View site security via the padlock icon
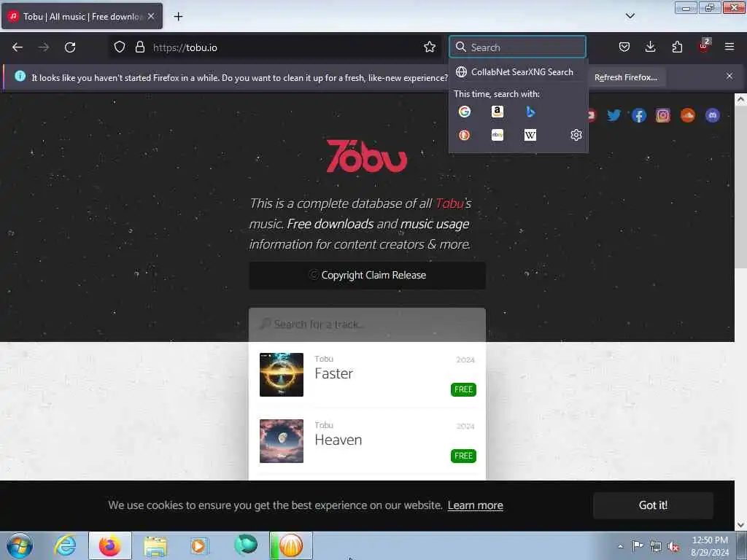 coord(139,47)
